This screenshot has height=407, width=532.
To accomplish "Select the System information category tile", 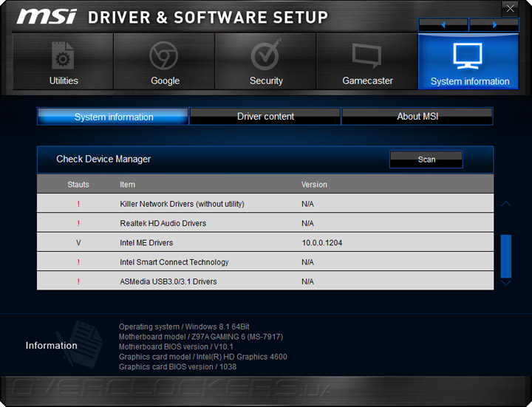I will pos(468,61).
